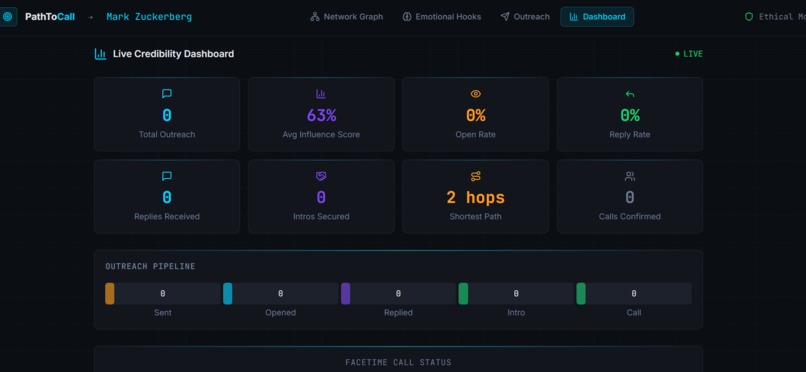Click the Ethical Mode shield icon
This screenshot has width=806, height=372.
749,17
